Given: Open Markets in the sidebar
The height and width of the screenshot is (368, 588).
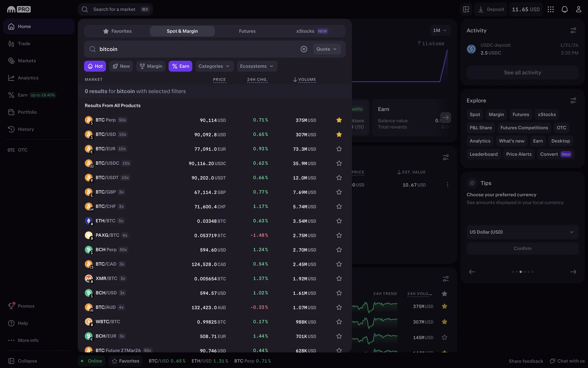Looking at the screenshot, I should [x=27, y=61].
